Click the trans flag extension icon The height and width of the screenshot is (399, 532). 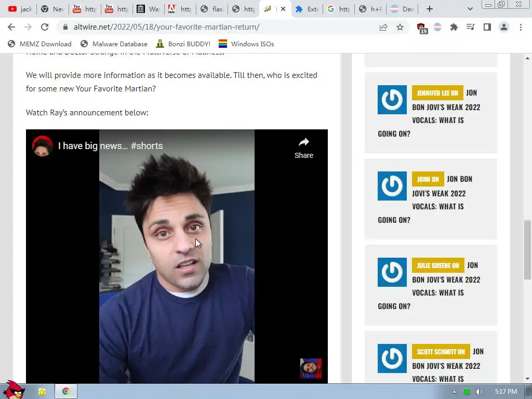pyautogui.click(x=437, y=27)
